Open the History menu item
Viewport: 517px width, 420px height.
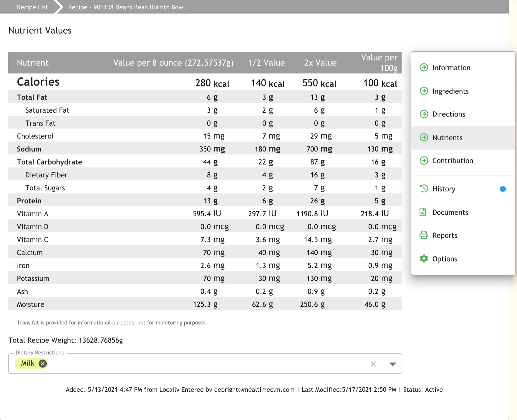coord(463,189)
